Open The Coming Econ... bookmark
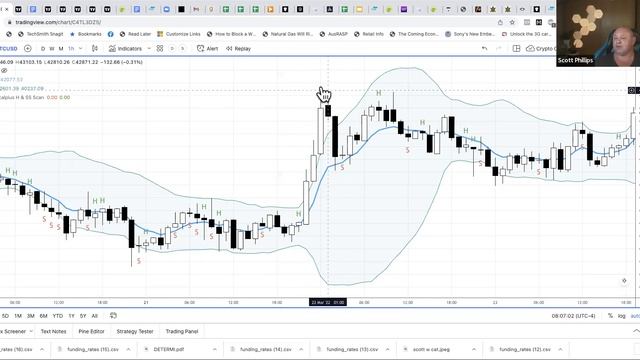Viewport: 640px width, 360px height. [414, 34]
